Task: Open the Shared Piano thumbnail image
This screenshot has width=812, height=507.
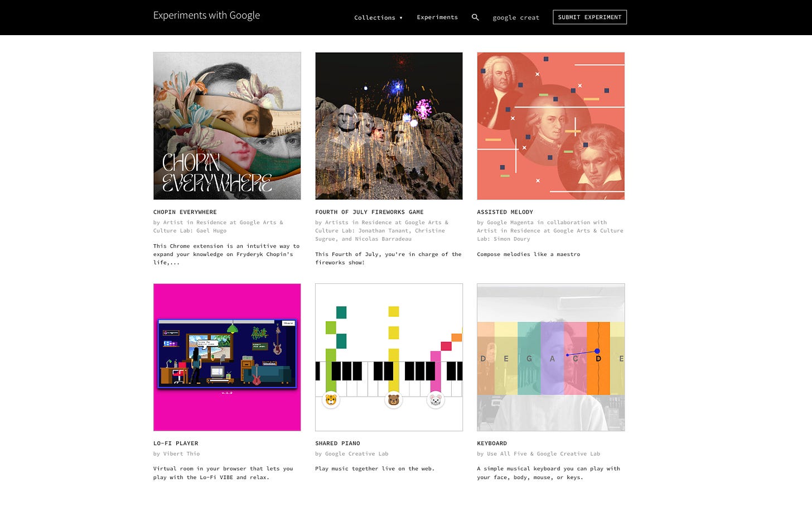Action: [389, 357]
